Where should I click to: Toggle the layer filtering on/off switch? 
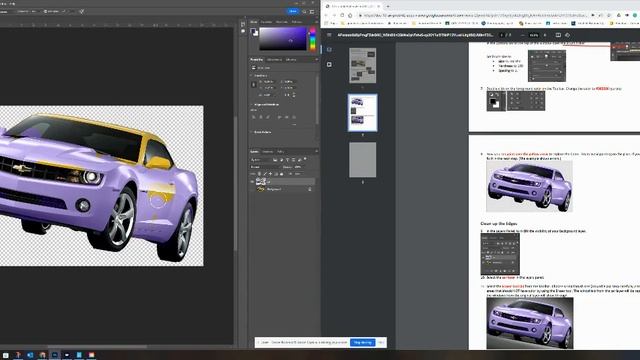305,159
